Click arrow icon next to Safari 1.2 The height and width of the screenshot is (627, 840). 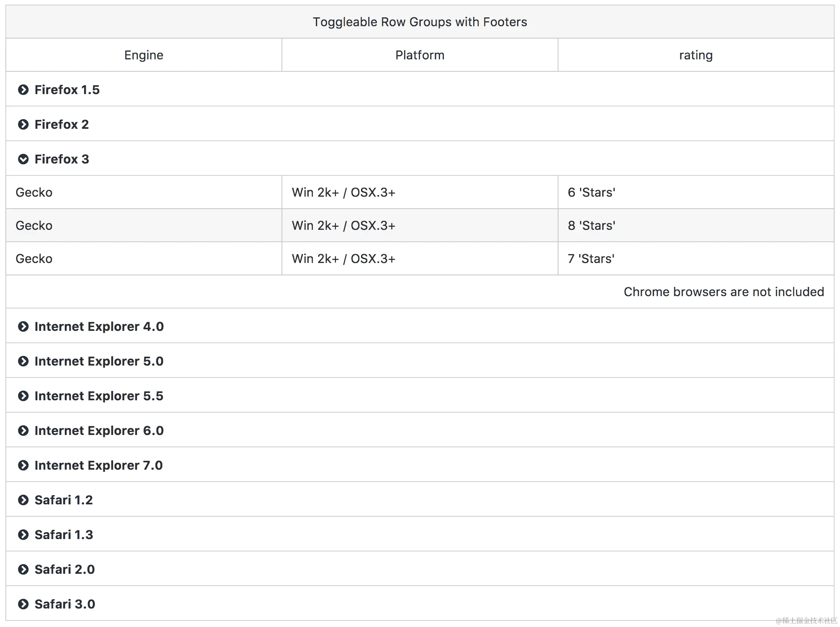click(x=23, y=500)
